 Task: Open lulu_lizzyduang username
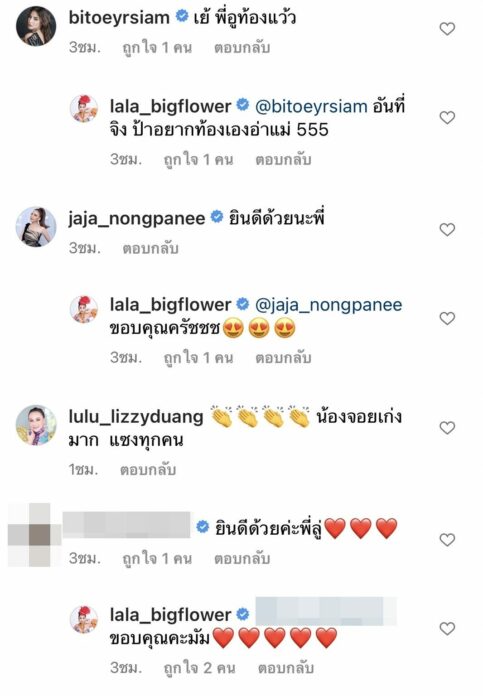(x=136, y=417)
